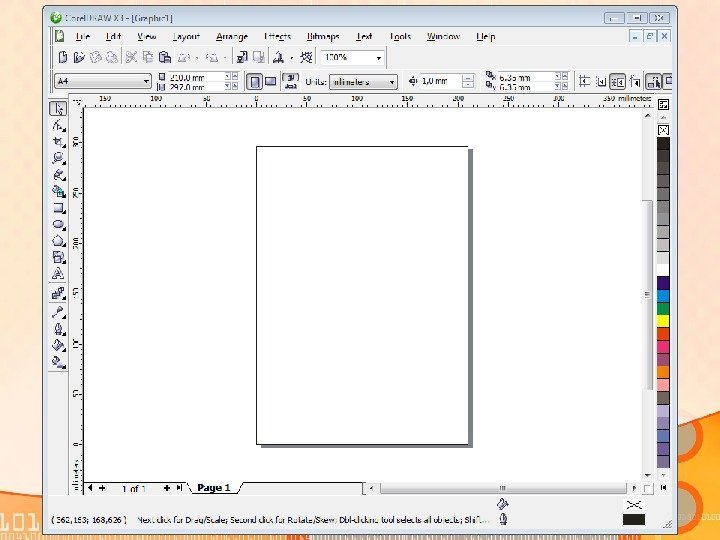Select the Interactive Fill tool

coord(58,362)
